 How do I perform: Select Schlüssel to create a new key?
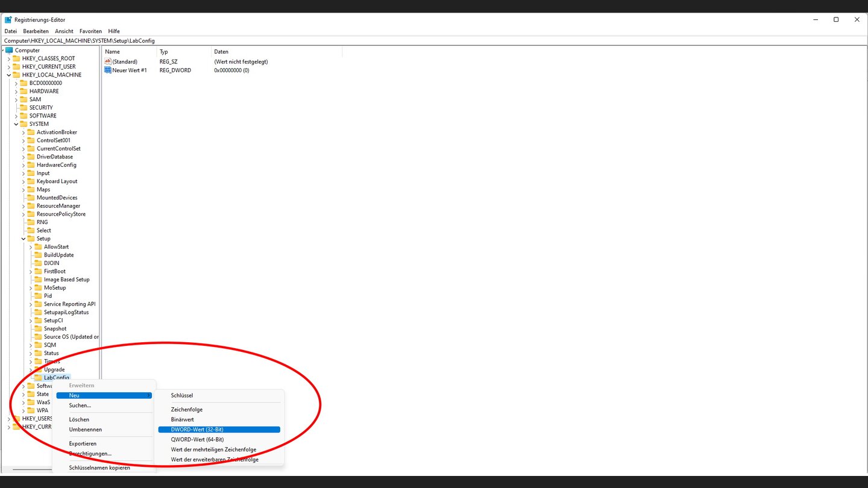(x=181, y=395)
